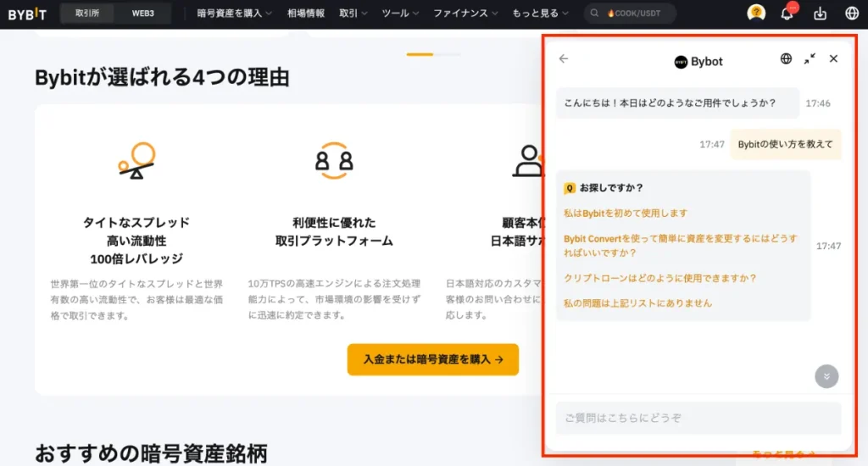Select the Bybit Convert question link
Viewport: 868px width, 466px height.
coord(681,245)
